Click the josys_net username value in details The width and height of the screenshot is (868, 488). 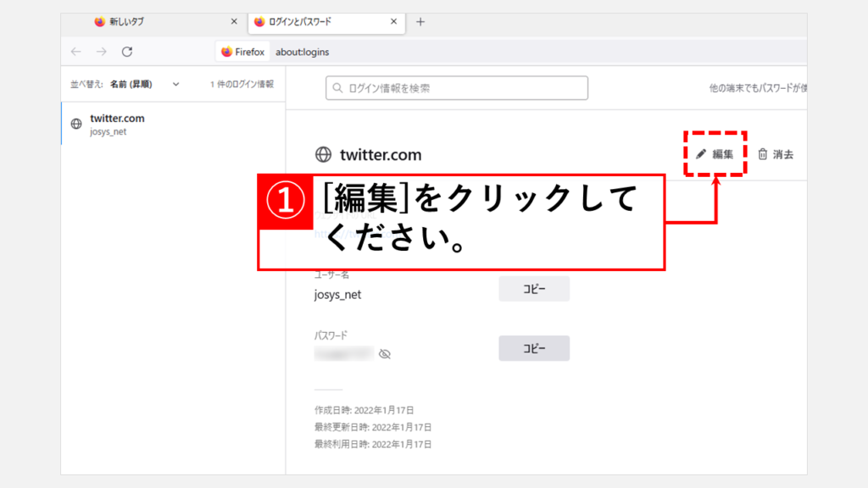337,295
